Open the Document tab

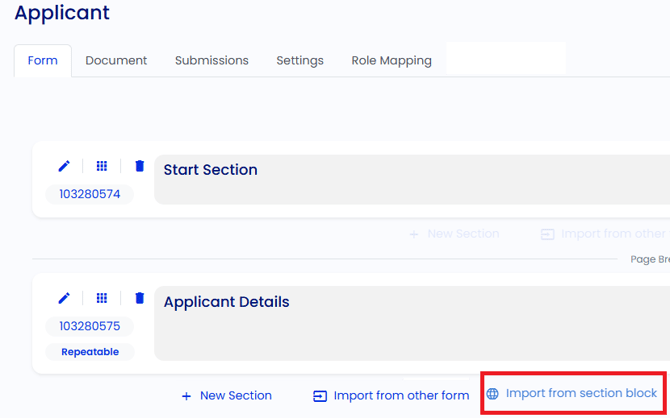point(116,61)
